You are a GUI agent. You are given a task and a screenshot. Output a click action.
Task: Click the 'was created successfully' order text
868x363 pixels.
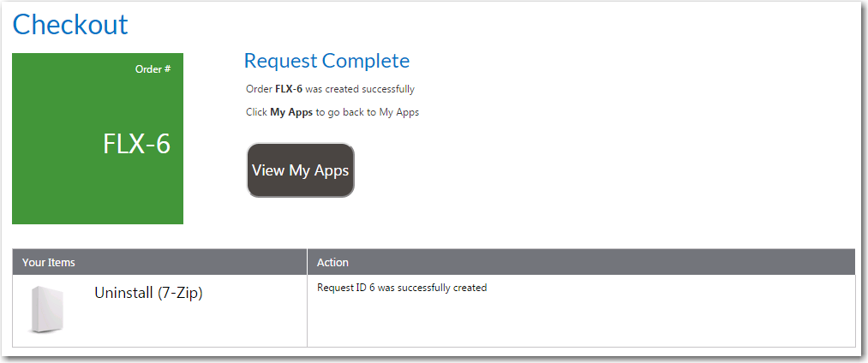point(360,89)
